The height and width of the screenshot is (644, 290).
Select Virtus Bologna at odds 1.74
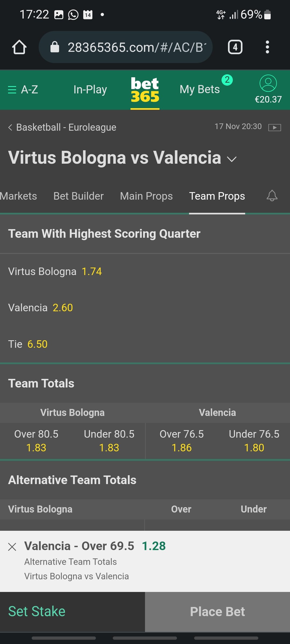(x=55, y=272)
